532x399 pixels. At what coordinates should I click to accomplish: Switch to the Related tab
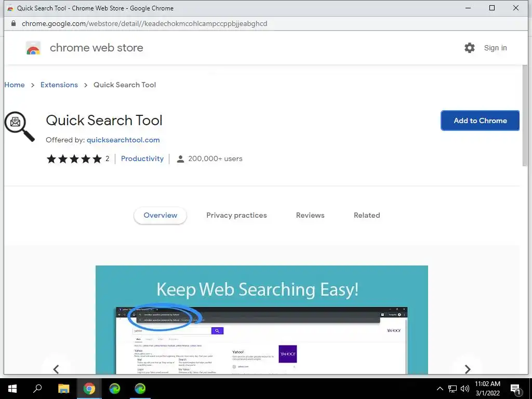pos(367,216)
